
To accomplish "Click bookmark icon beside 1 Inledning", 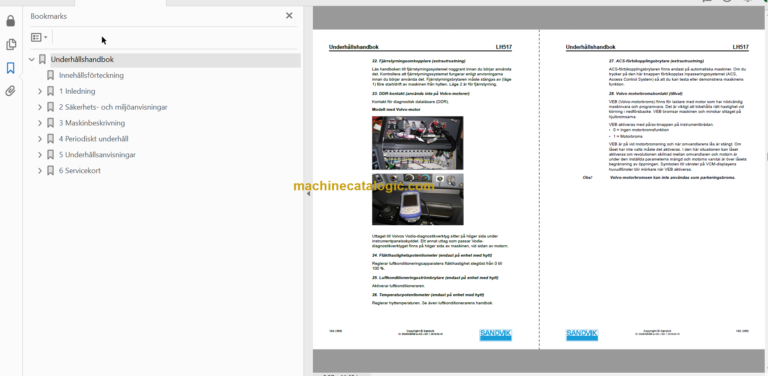I will click(x=50, y=92).
